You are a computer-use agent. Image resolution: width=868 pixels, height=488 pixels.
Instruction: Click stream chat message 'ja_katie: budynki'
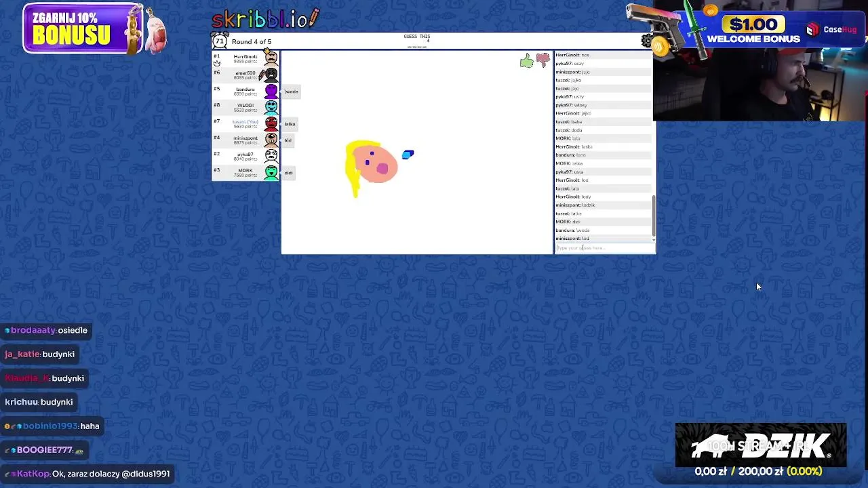tap(40, 354)
